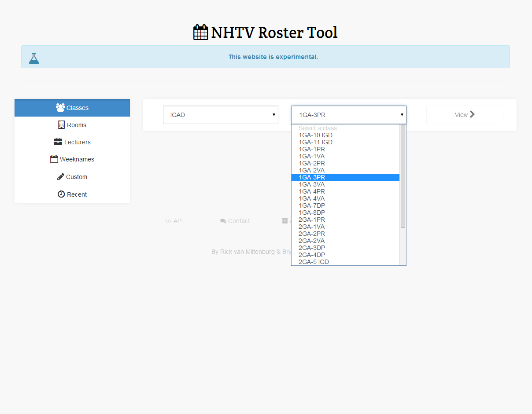Click the "This website is experimental." notice text

tap(273, 57)
